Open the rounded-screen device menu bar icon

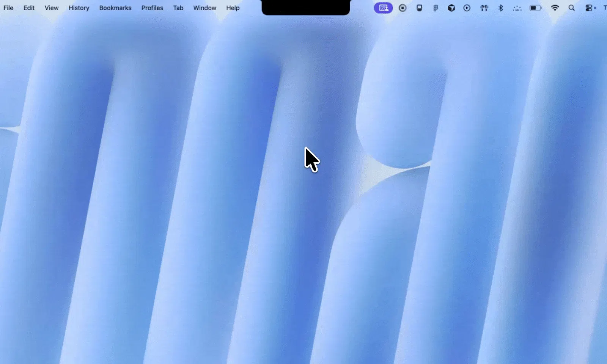pos(419,8)
